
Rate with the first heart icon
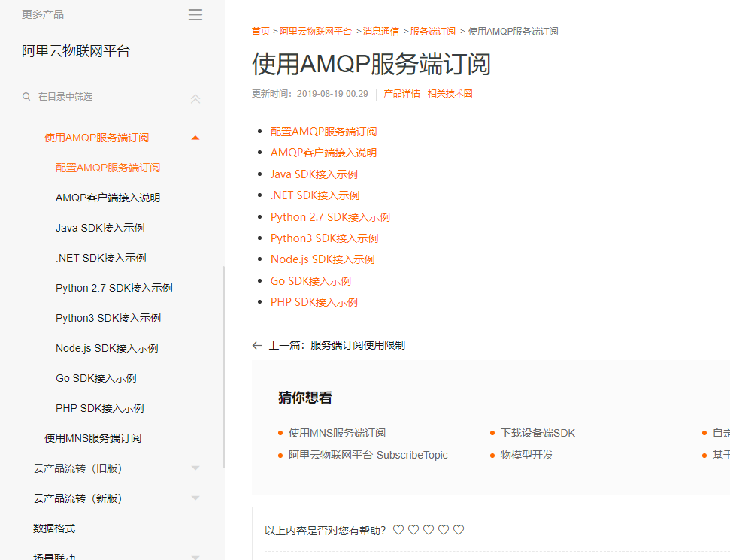pyautogui.click(x=398, y=530)
